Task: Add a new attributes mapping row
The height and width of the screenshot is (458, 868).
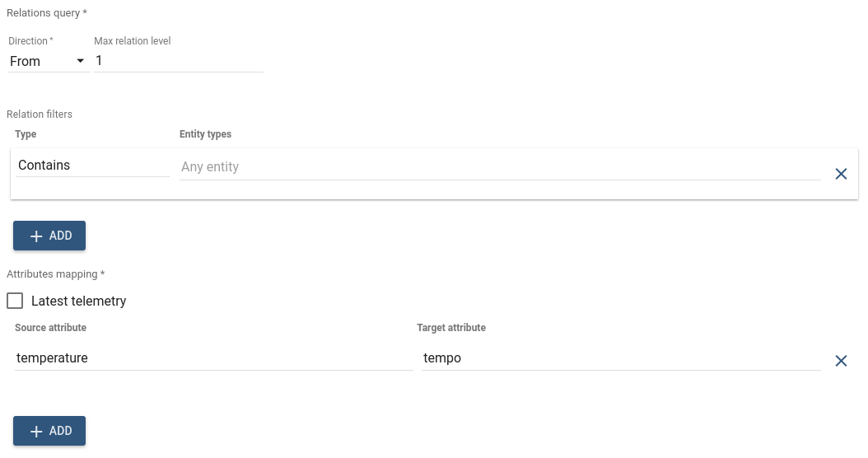Action: (x=49, y=431)
